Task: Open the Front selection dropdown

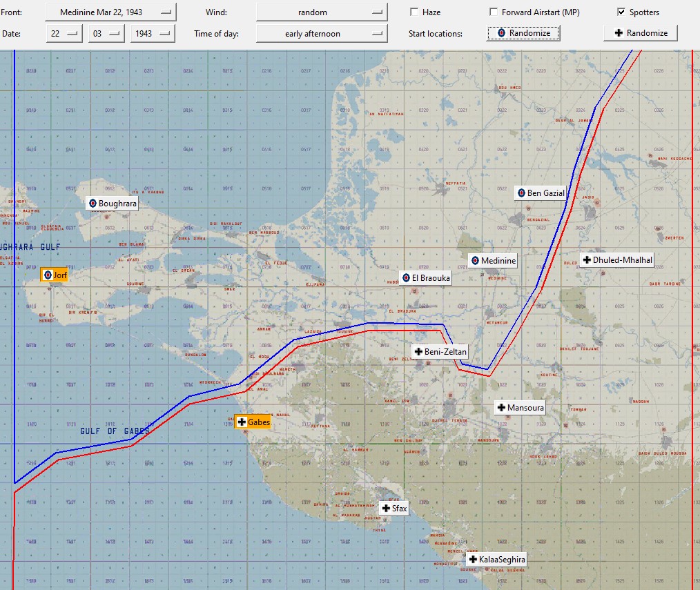Action: [x=110, y=12]
